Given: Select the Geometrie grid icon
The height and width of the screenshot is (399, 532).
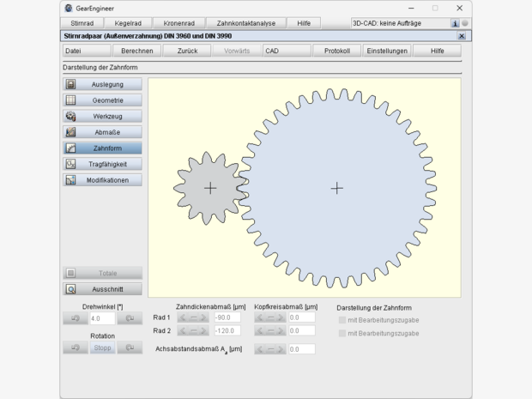Looking at the screenshot, I should [71, 100].
